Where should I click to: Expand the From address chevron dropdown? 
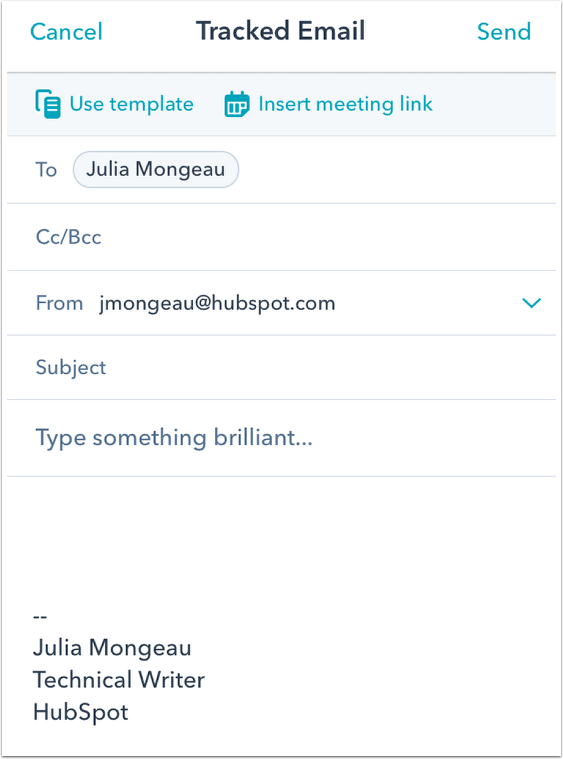click(531, 303)
